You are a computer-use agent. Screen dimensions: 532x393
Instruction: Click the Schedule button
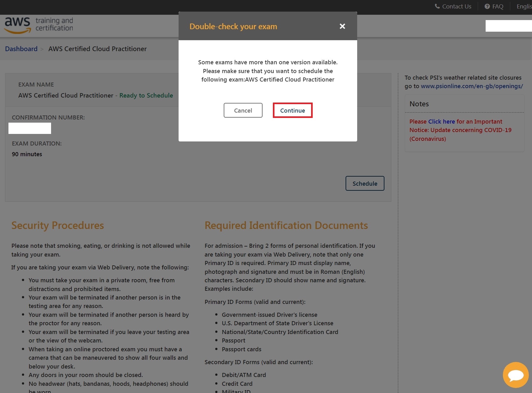(x=365, y=183)
